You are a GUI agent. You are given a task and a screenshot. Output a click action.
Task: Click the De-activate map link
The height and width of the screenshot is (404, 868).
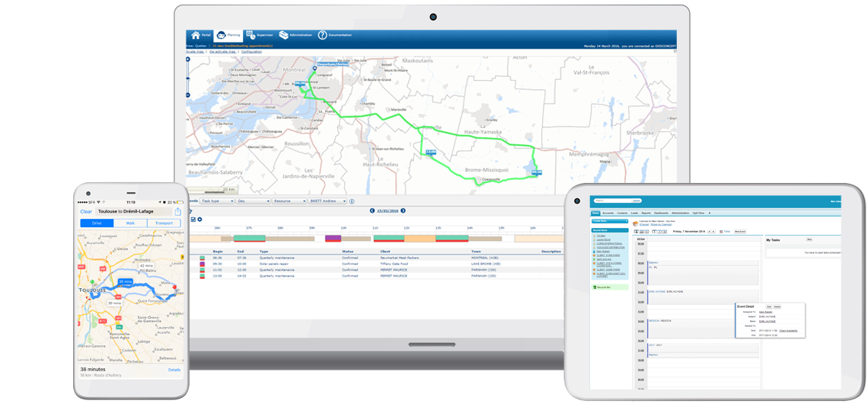(224, 51)
